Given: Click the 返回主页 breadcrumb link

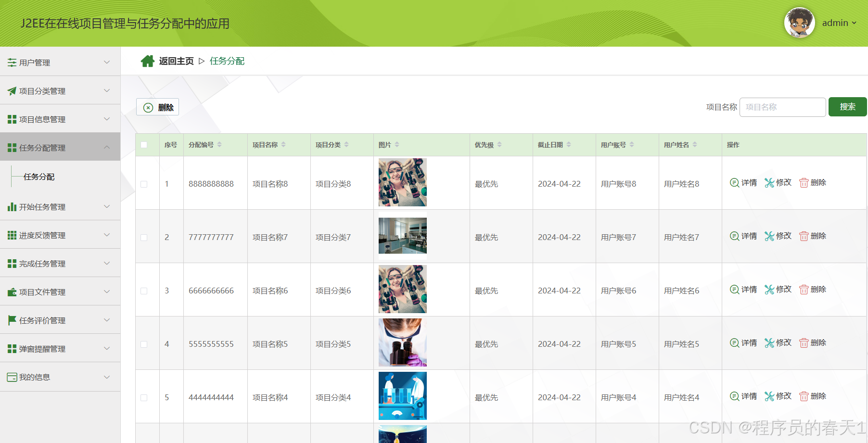Looking at the screenshot, I should (176, 61).
